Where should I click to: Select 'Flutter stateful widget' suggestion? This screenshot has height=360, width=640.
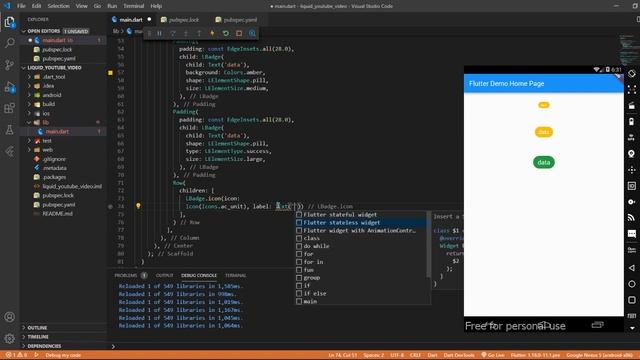[x=361, y=215]
